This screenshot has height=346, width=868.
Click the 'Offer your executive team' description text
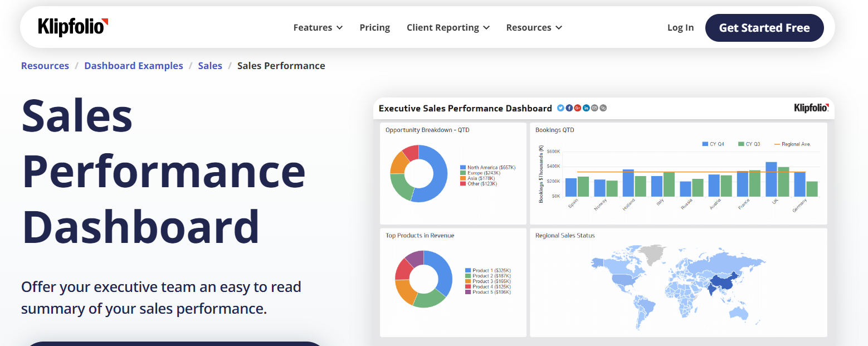pos(161,298)
